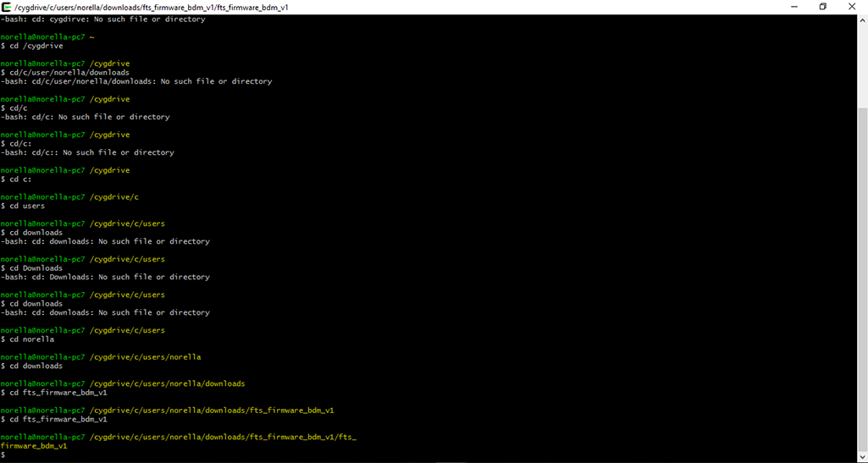This screenshot has width=868, height=463.
Task: Click the wrapped 'firmware_bdm_v1' path line
Action: pos(35,446)
